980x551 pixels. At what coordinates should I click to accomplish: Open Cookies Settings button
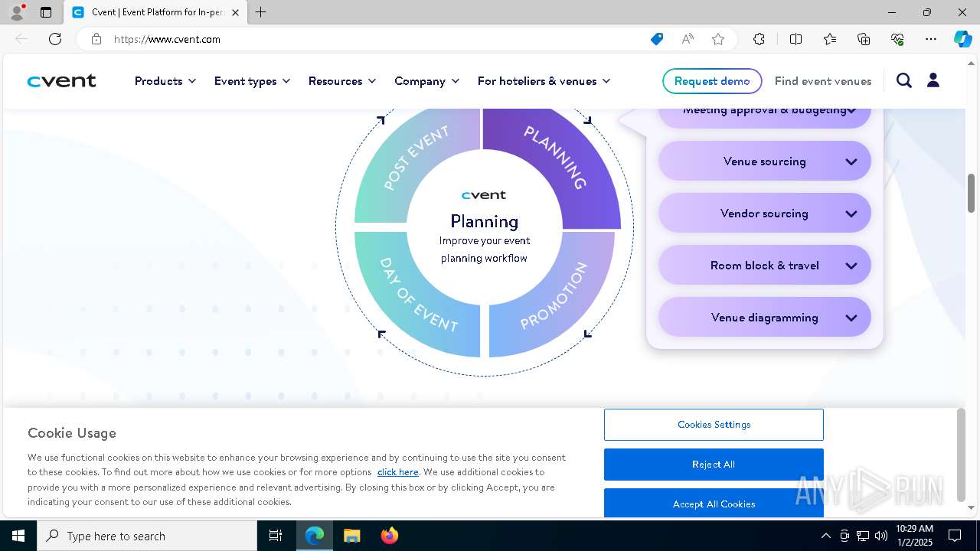(x=714, y=425)
